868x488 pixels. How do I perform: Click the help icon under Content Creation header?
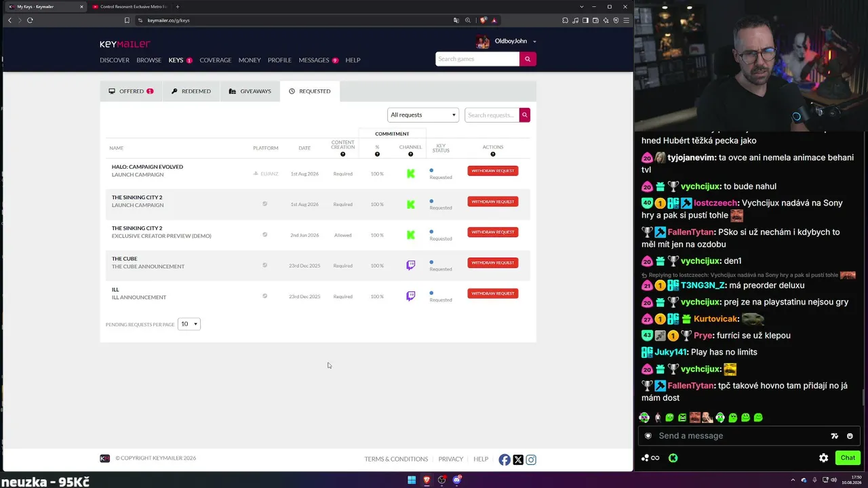point(342,154)
